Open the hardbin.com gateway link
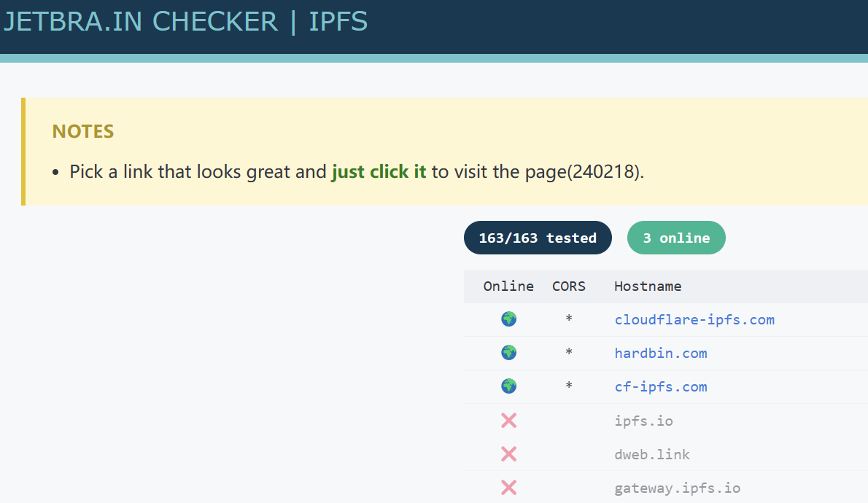Image resolution: width=868 pixels, height=503 pixels. pyautogui.click(x=660, y=353)
